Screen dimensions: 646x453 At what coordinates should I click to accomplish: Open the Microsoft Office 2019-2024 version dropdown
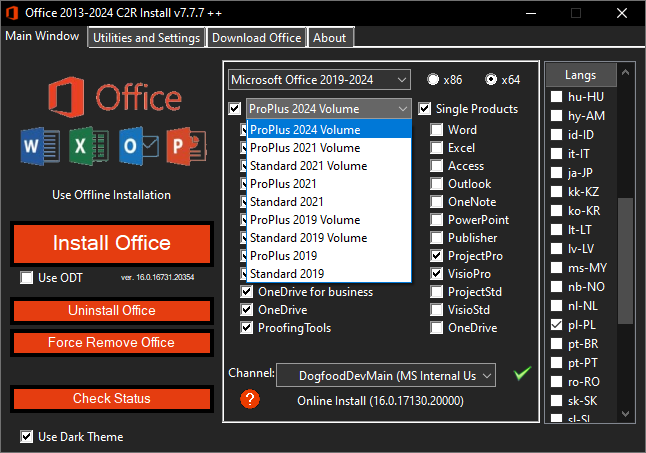[319, 79]
